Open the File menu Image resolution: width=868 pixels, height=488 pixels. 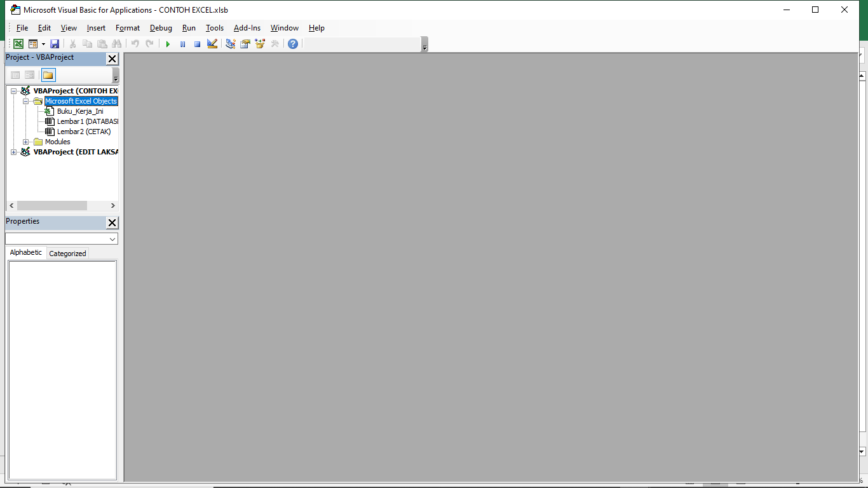(x=22, y=28)
